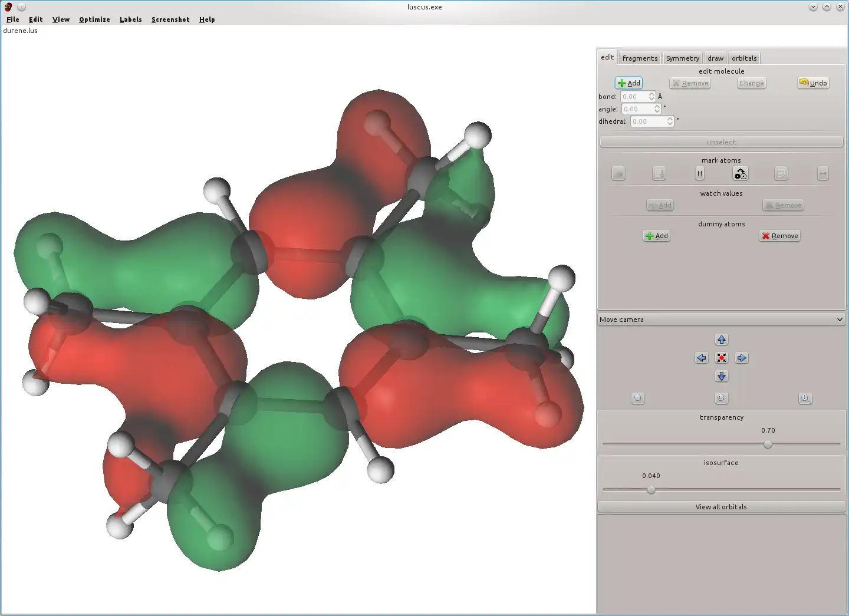
Task: Click the zoom out magnifier icon
Action: (637, 398)
